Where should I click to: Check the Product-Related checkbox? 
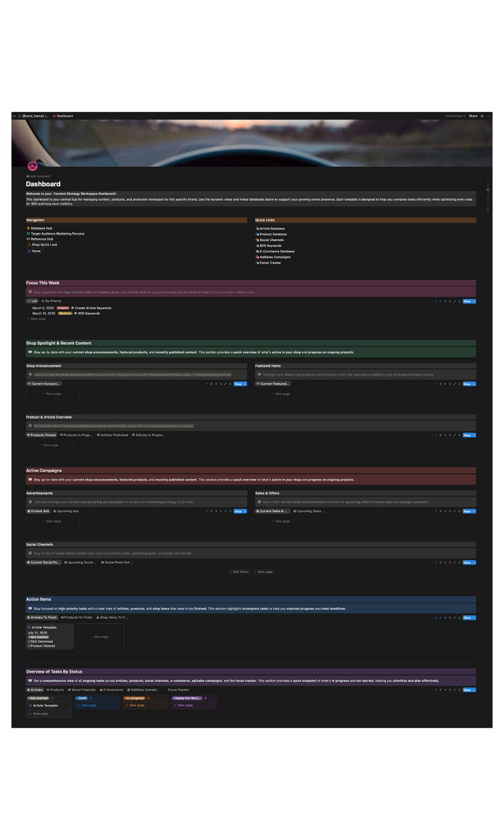pos(29,646)
